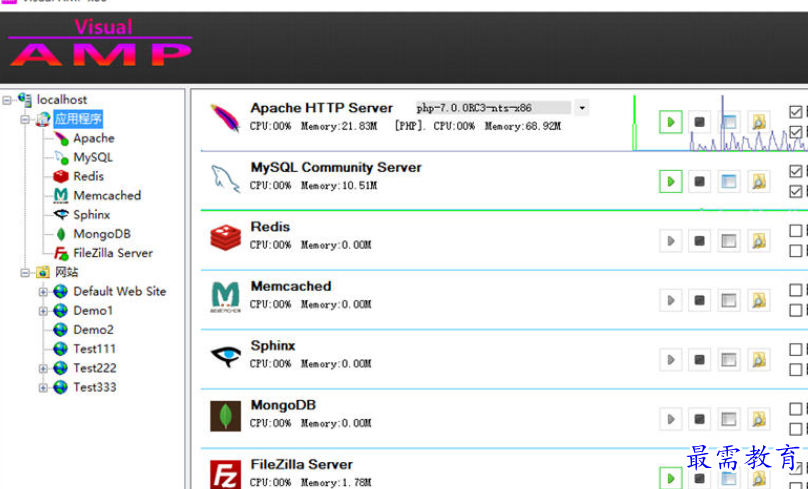
Task: Start the Redis service
Action: tap(670, 241)
